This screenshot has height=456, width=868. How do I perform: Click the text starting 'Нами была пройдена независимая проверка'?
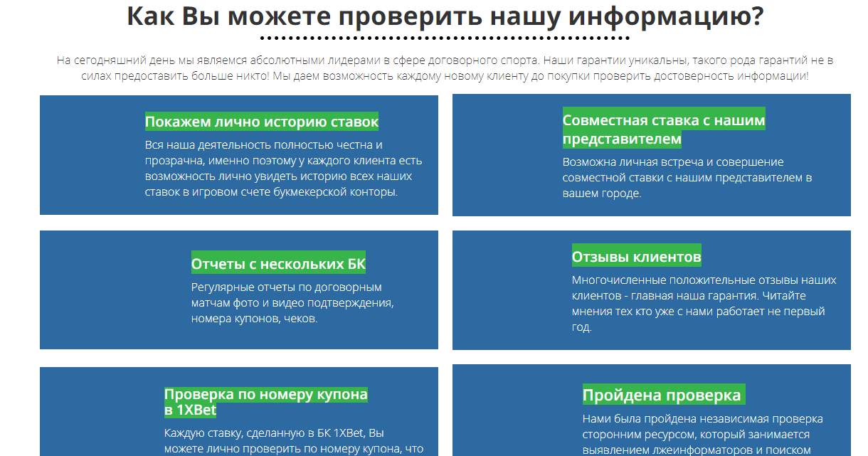click(x=703, y=434)
